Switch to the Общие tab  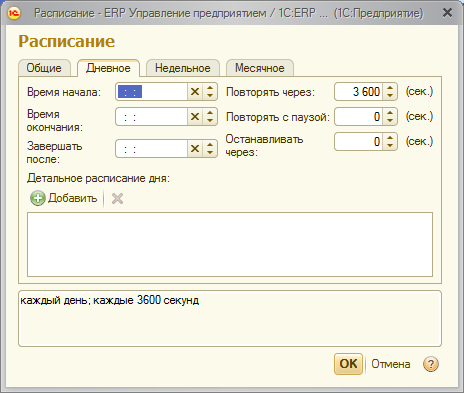point(44,68)
